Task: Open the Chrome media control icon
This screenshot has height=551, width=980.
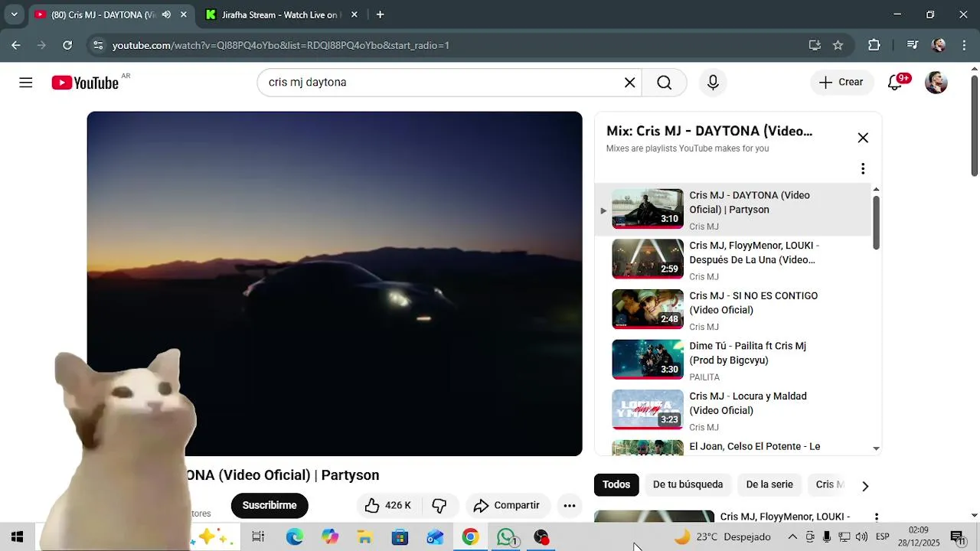Action: (x=912, y=45)
